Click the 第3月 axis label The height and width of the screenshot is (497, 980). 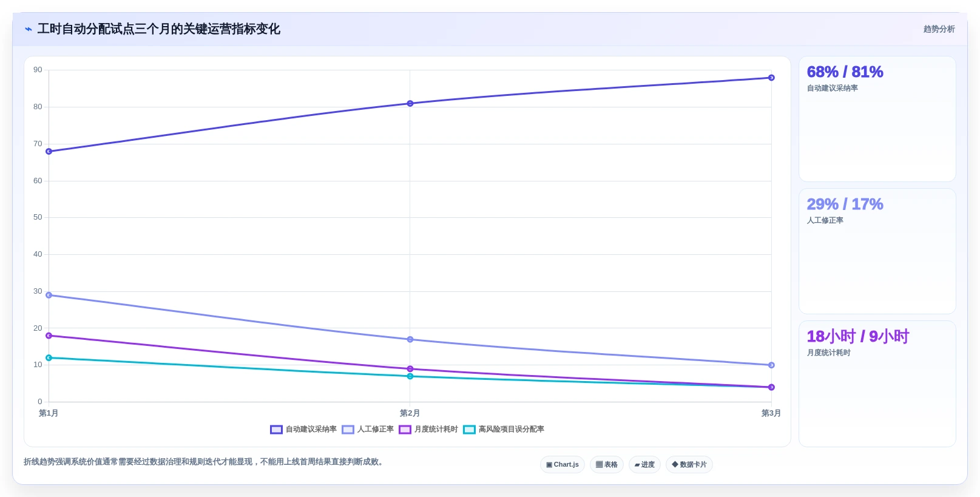(771, 413)
